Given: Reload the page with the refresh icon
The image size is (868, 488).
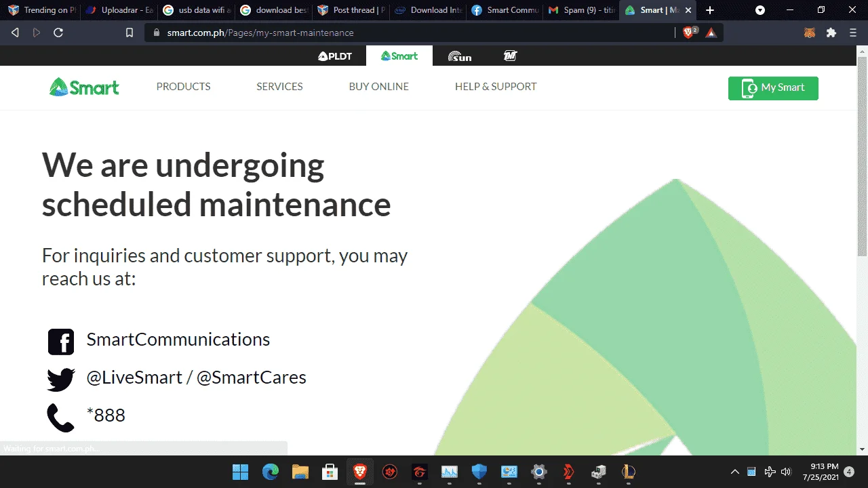Looking at the screenshot, I should 58,33.
